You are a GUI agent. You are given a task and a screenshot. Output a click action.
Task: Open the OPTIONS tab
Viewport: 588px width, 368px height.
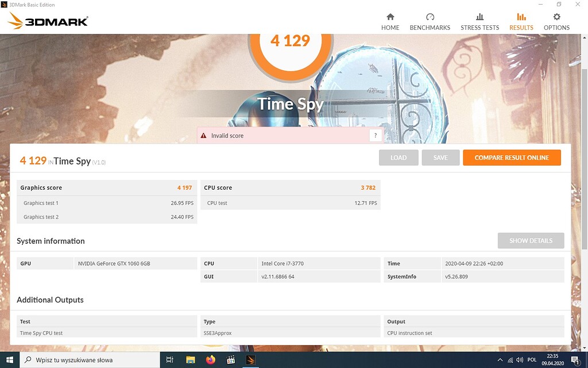click(x=556, y=22)
